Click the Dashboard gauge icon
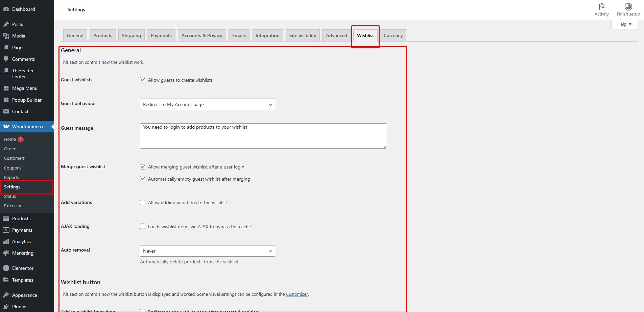Image resolution: width=644 pixels, height=312 pixels. [x=6, y=9]
